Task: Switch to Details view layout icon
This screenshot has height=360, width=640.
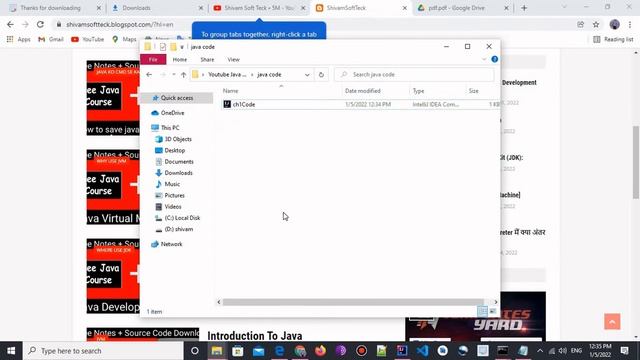Action: pos(482,311)
